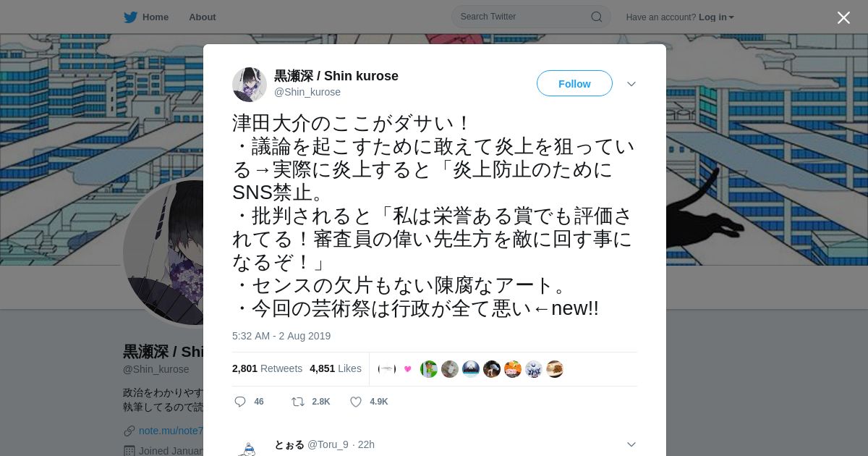Expand options chevron on Toru_9 reply
The image size is (868, 456).
coord(631,444)
